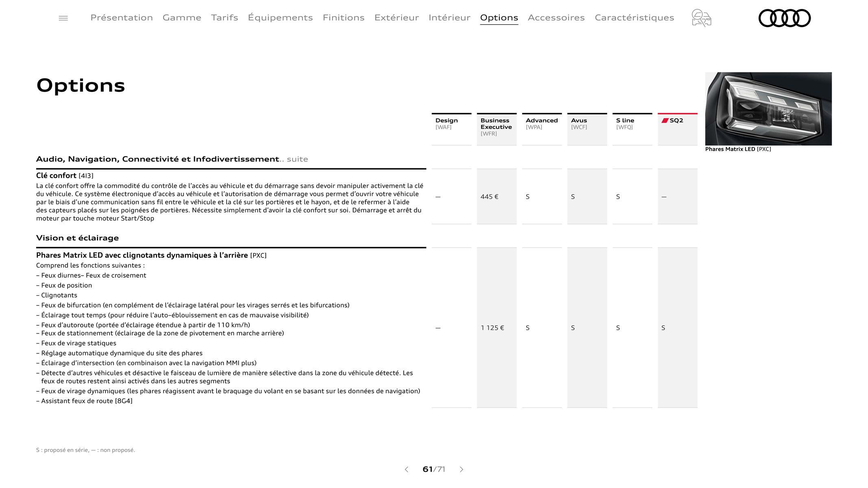868x488 pixels.
Task: Click the S line [WFQ] column header
Action: point(632,129)
